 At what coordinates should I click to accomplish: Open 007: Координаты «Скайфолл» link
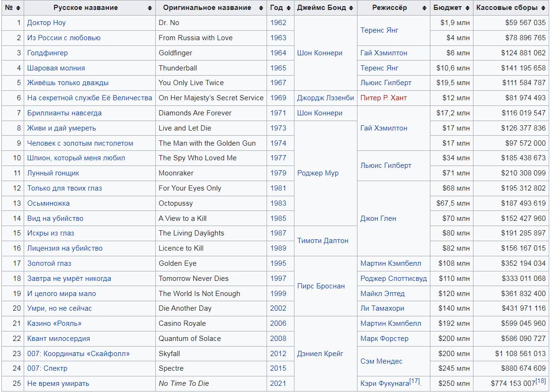[x=78, y=354]
